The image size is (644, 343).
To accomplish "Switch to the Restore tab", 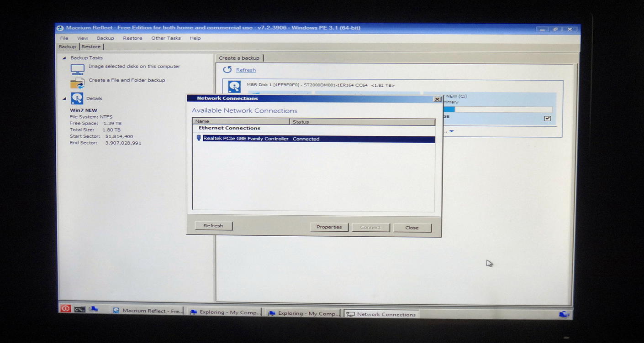I will [x=91, y=47].
